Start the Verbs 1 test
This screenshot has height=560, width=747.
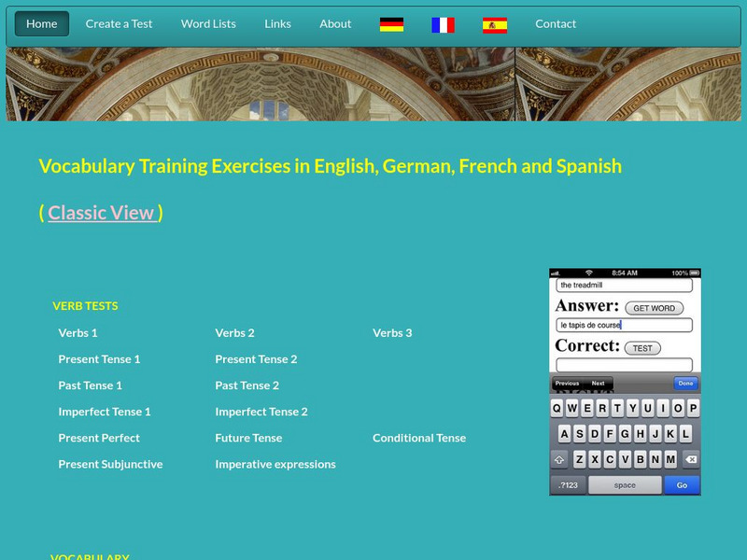(78, 333)
